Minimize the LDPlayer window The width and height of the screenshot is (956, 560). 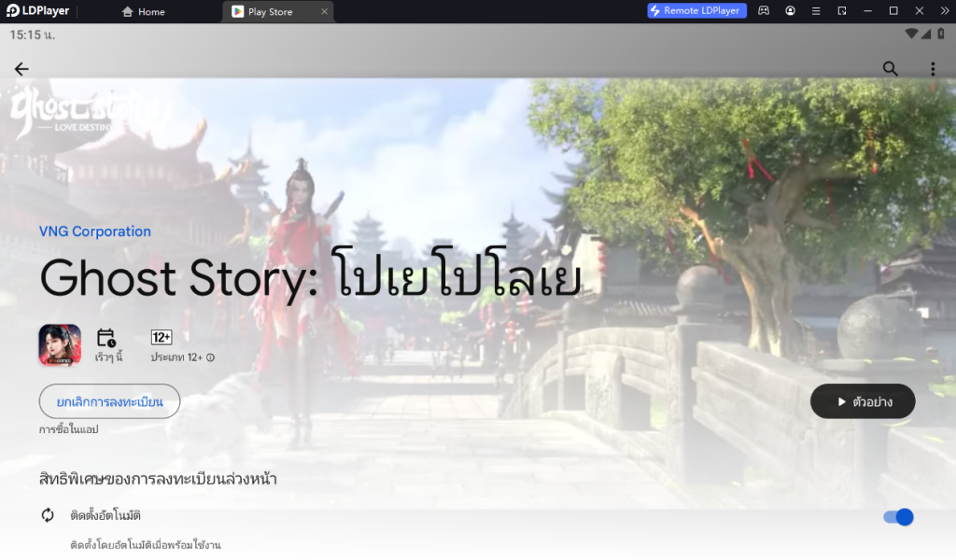pos(867,11)
